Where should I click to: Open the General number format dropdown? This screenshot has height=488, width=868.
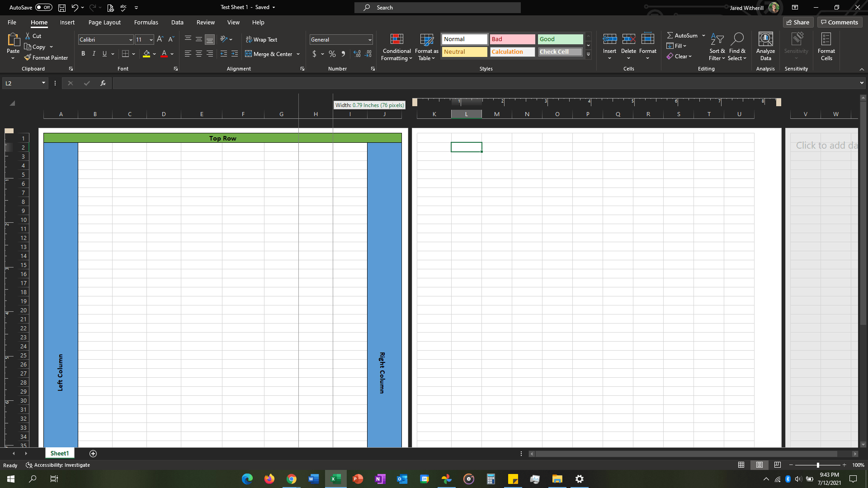coord(370,40)
